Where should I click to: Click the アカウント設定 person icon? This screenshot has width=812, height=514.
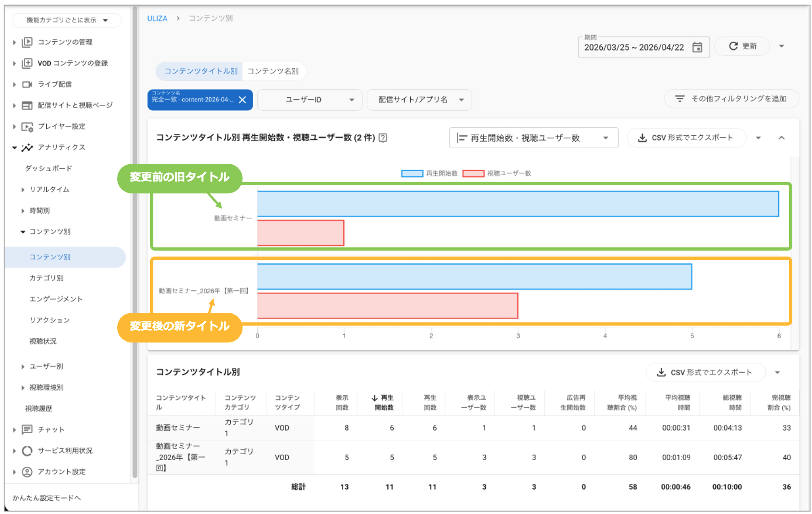pos(27,471)
